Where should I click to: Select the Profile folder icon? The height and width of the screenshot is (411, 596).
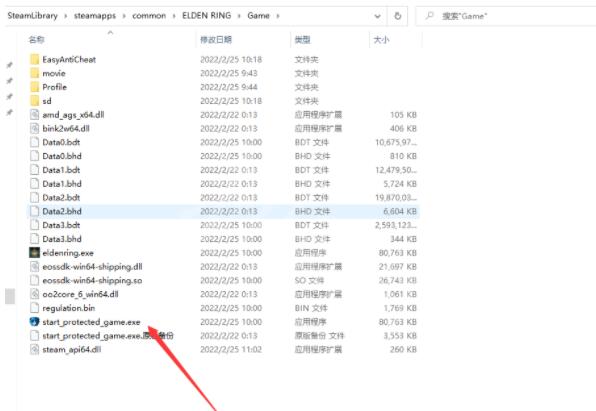(x=35, y=87)
